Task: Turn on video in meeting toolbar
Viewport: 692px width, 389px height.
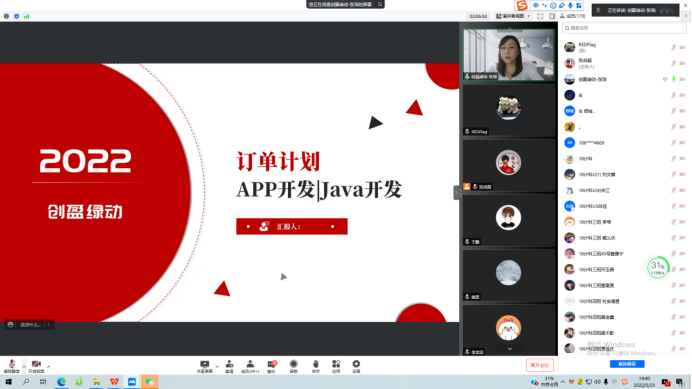Action: (x=37, y=366)
